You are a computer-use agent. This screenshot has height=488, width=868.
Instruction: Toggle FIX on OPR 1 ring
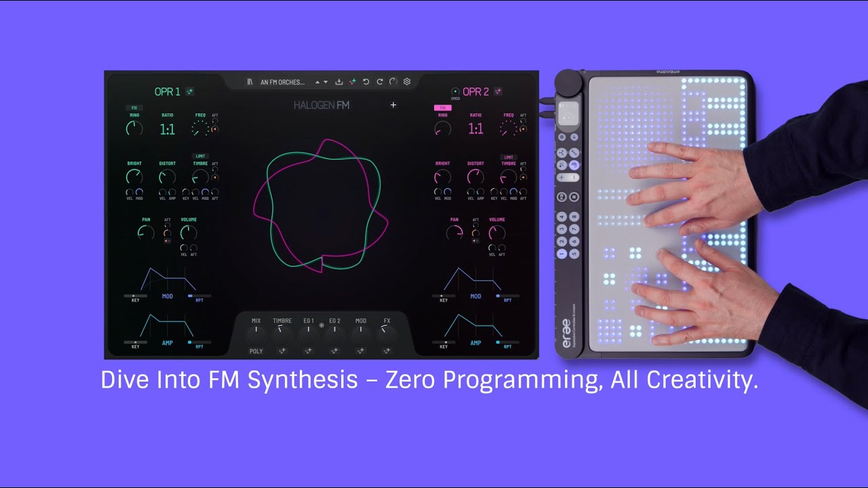(x=134, y=108)
